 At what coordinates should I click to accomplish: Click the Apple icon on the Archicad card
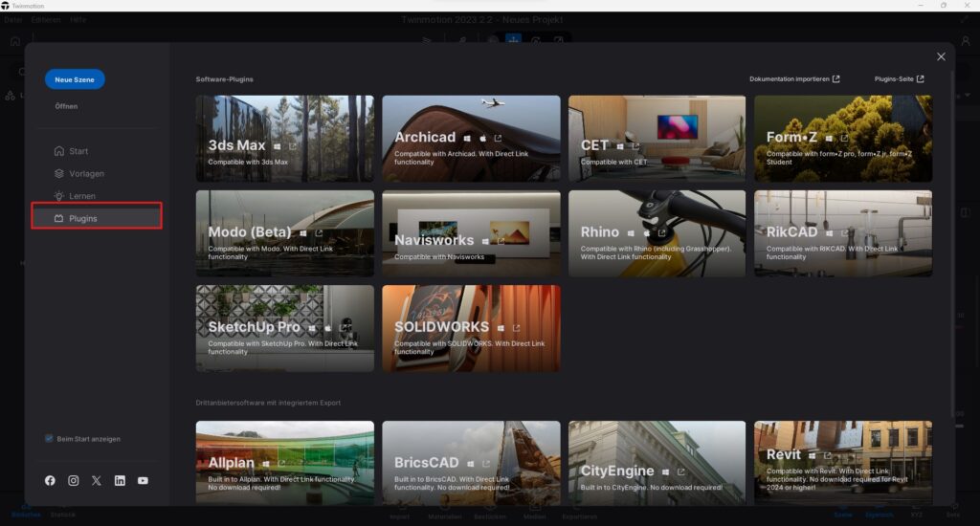(482, 138)
